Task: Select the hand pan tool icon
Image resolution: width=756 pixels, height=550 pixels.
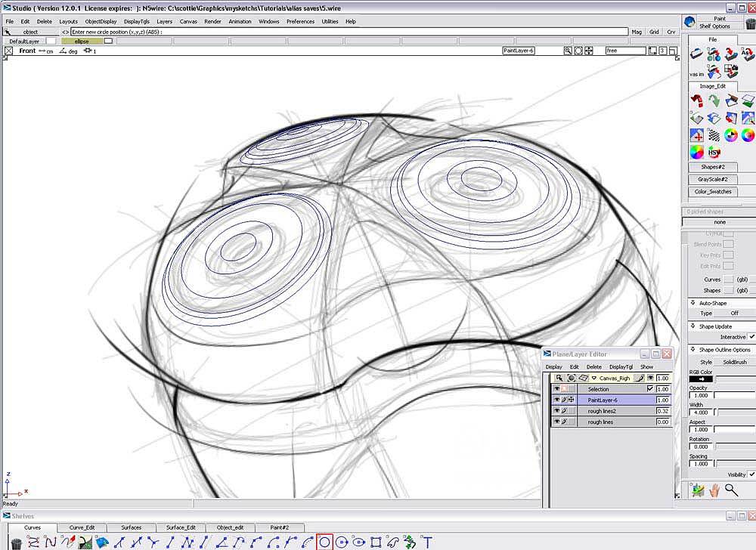Action: (x=714, y=490)
